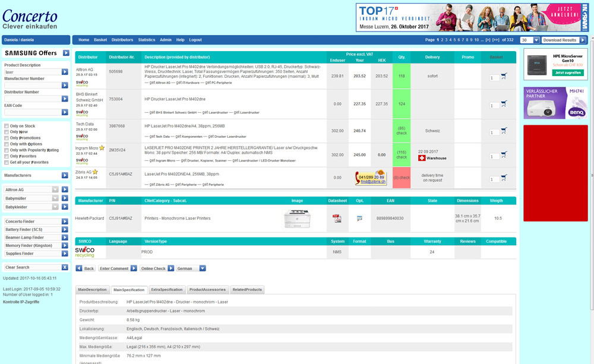This screenshot has height=364, width=594.
Task: Switch to the ProductAccessories tab
Action: pyautogui.click(x=207, y=290)
